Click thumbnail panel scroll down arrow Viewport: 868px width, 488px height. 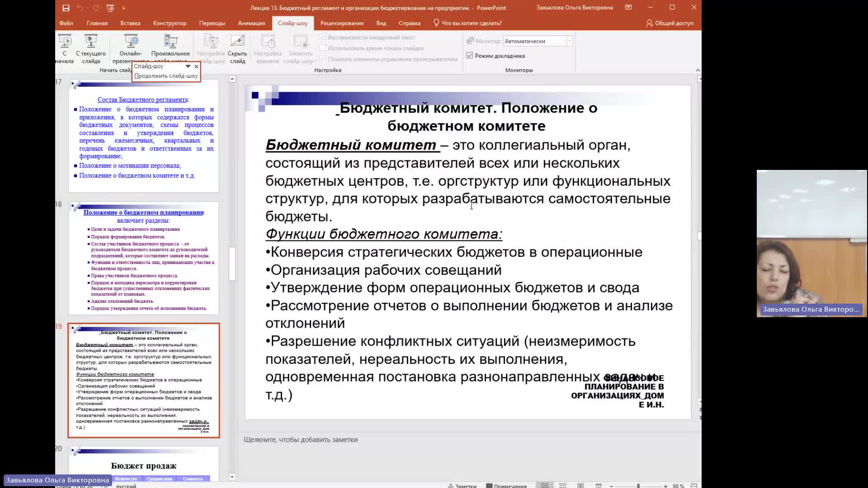232,477
